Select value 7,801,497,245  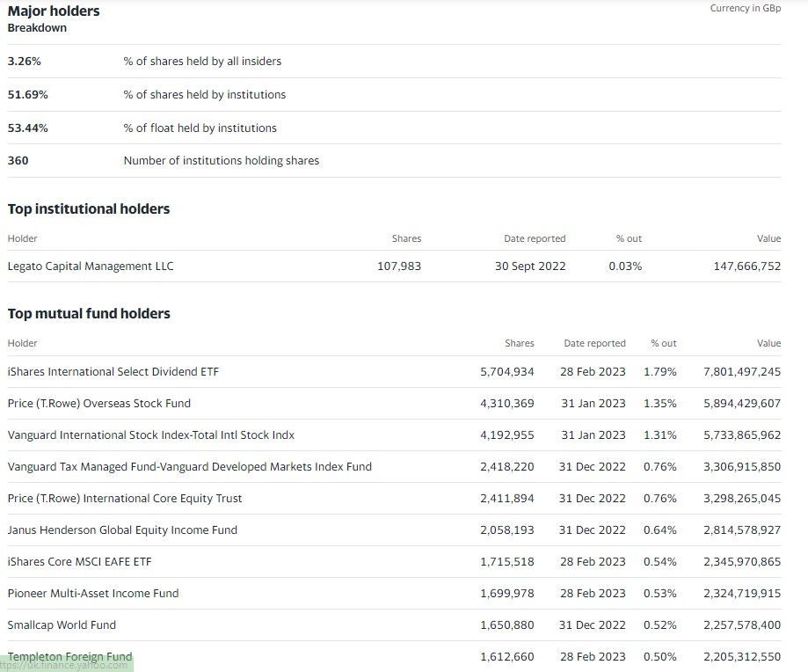742,371
